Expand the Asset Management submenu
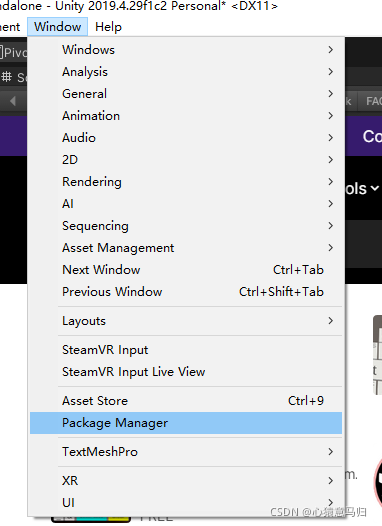The width and height of the screenshot is (382, 526). [x=186, y=248]
